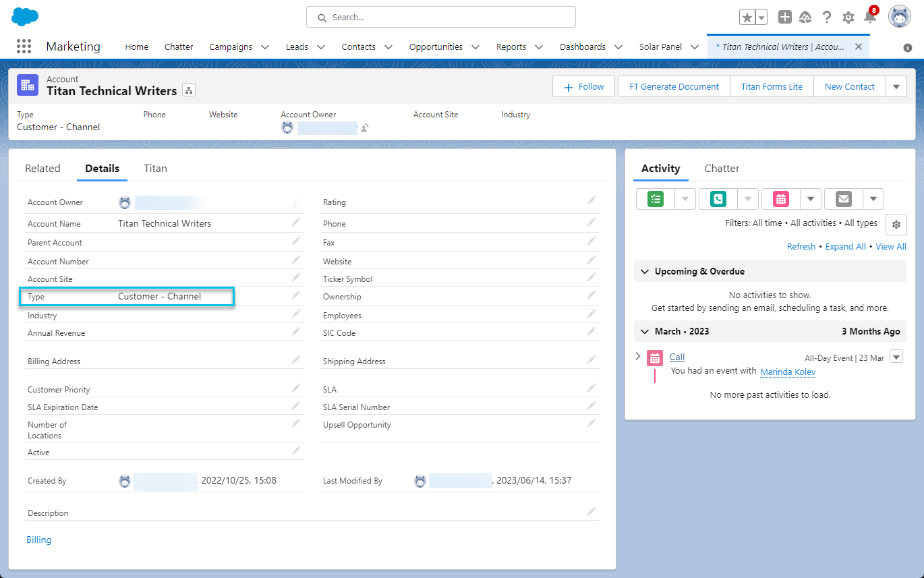Screen dimensions: 924x578
Task: Click change owner icon in header
Action: coord(365,127)
